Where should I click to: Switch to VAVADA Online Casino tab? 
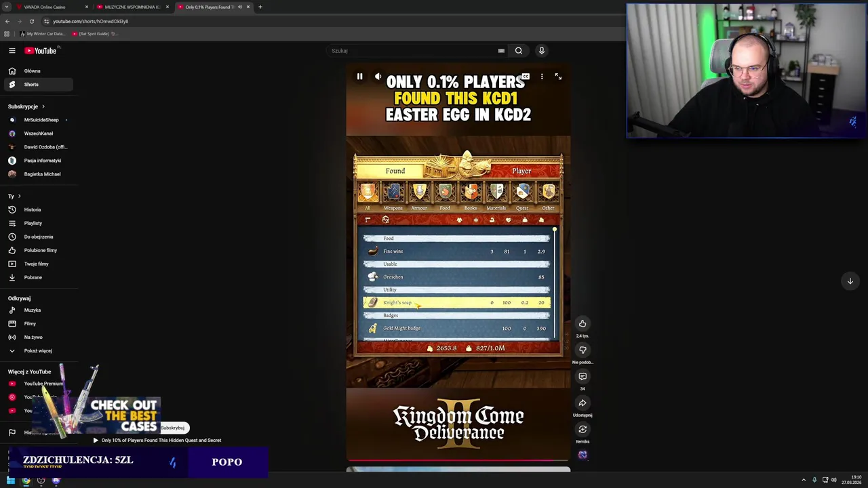[x=52, y=7]
